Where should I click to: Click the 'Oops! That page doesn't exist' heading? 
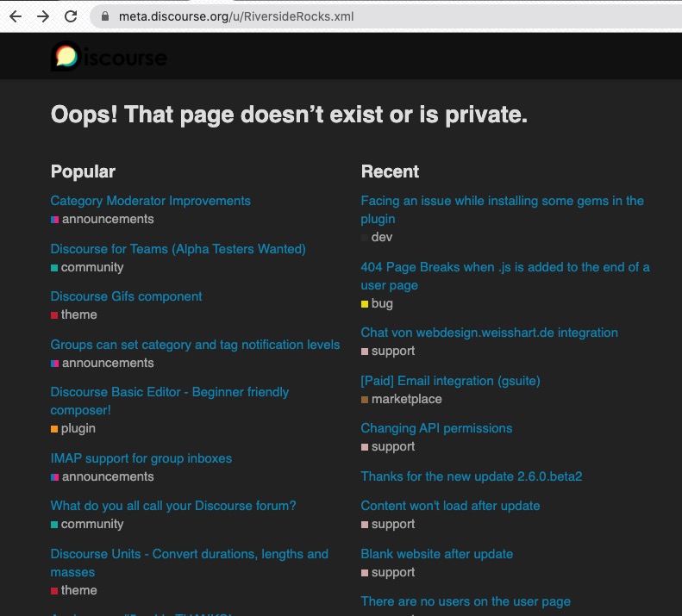click(x=289, y=115)
